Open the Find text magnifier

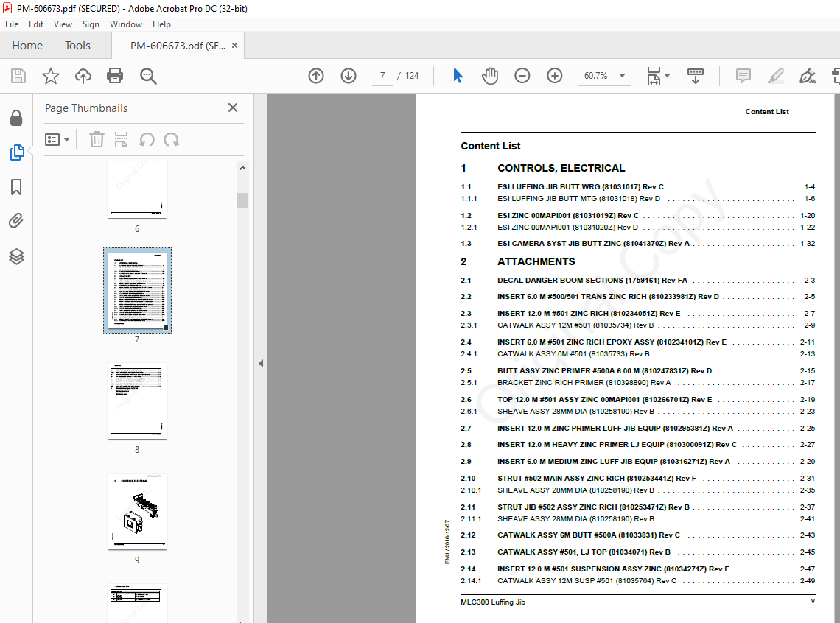pyautogui.click(x=148, y=76)
